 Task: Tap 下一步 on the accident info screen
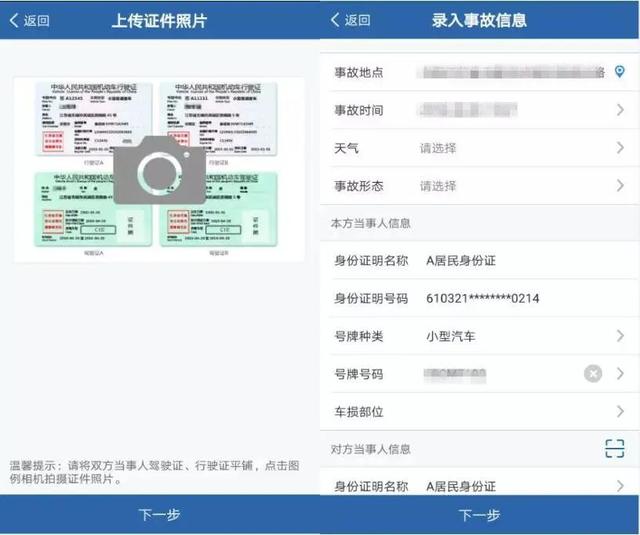coord(480,515)
